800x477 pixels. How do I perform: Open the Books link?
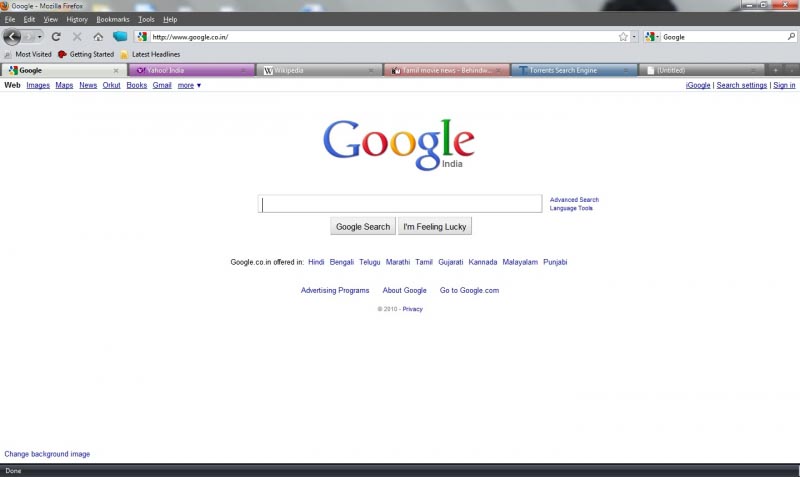coord(136,85)
